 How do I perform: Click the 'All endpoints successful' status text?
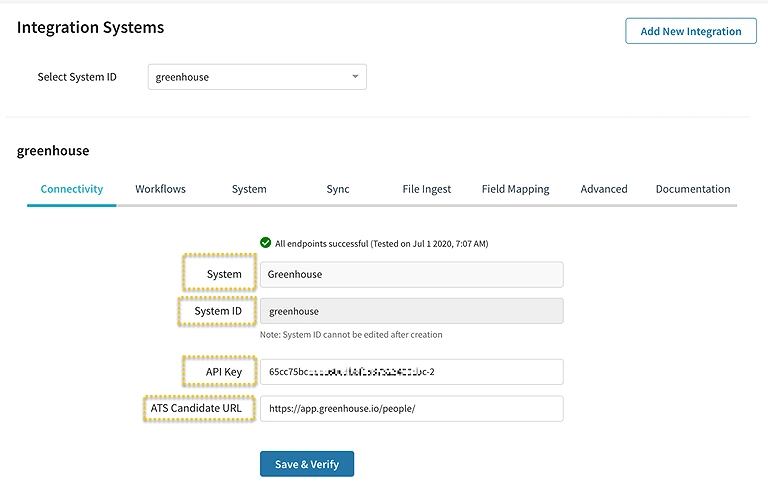[382, 244]
